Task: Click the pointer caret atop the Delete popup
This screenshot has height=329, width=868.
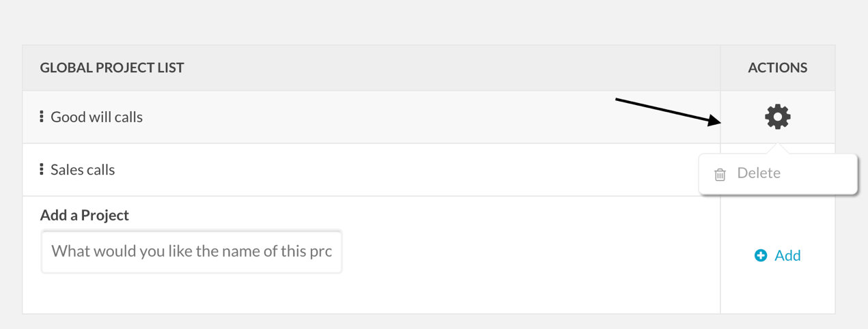Action: point(777,149)
